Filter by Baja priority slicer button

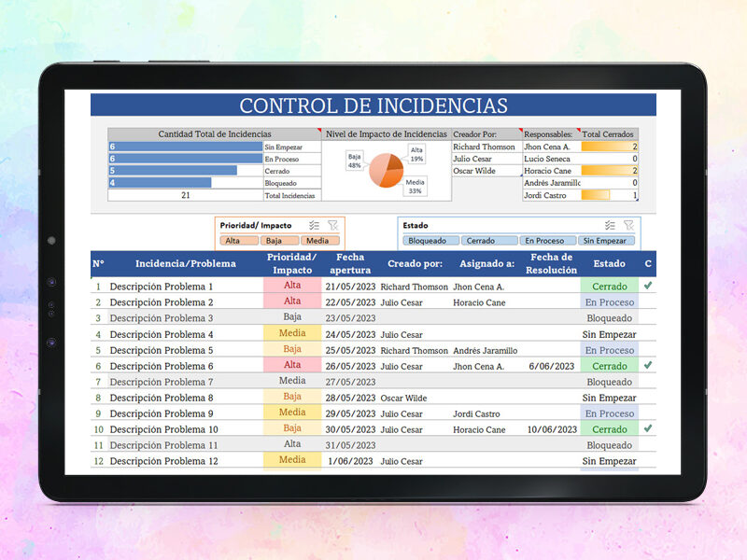click(279, 241)
